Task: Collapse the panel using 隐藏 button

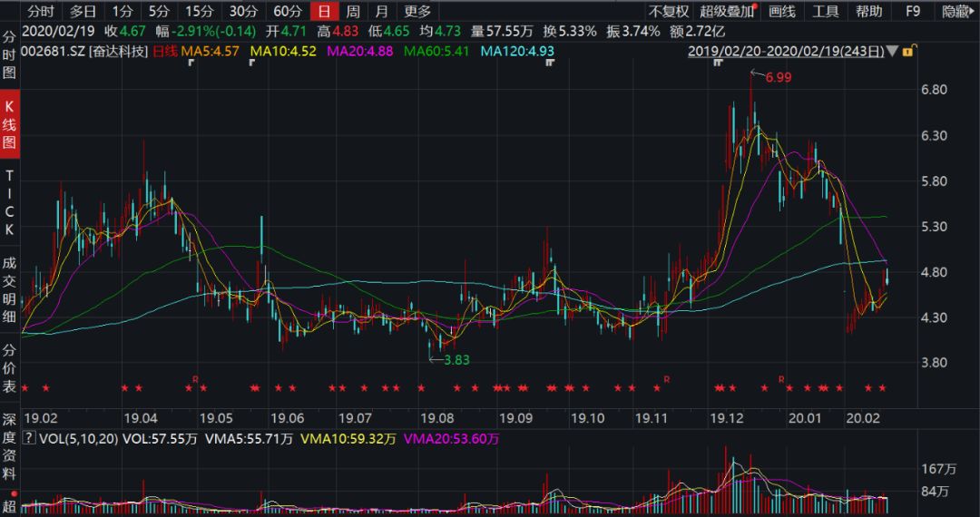Action: tap(955, 12)
